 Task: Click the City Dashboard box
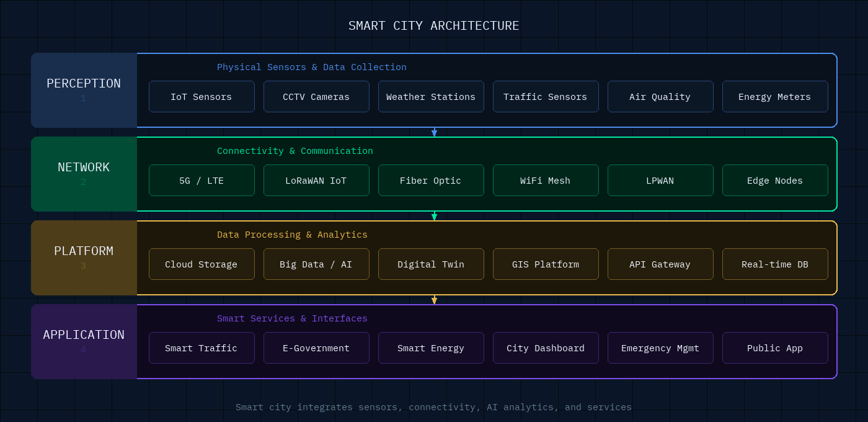(546, 348)
